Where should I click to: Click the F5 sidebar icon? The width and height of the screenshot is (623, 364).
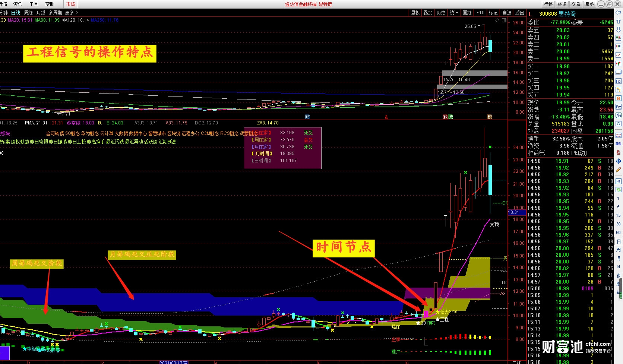point(619,181)
